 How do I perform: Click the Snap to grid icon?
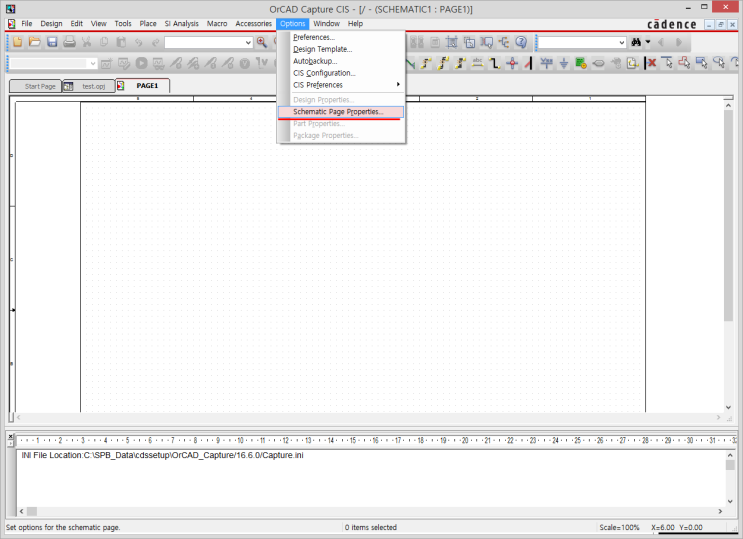(452, 42)
